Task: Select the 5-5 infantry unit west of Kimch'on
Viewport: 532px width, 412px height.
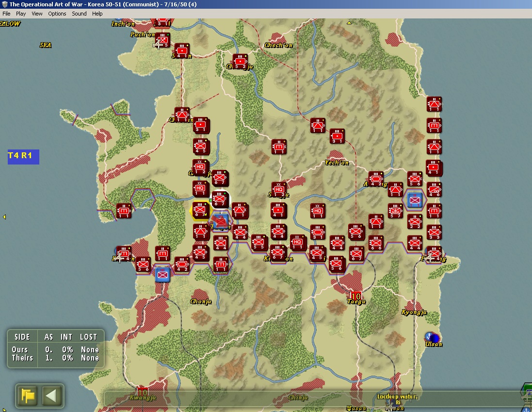Action: 259,243
